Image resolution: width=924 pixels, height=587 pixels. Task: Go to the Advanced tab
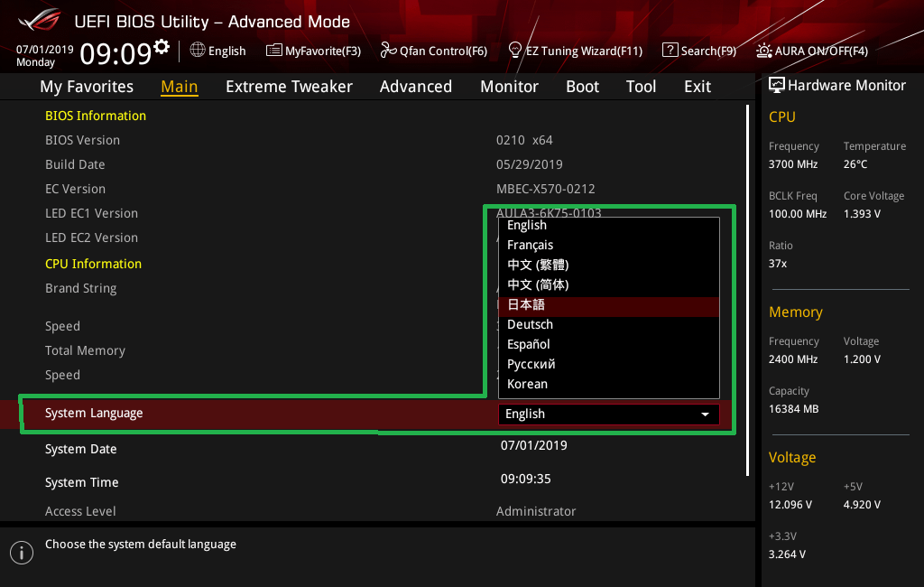click(x=415, y=87)
